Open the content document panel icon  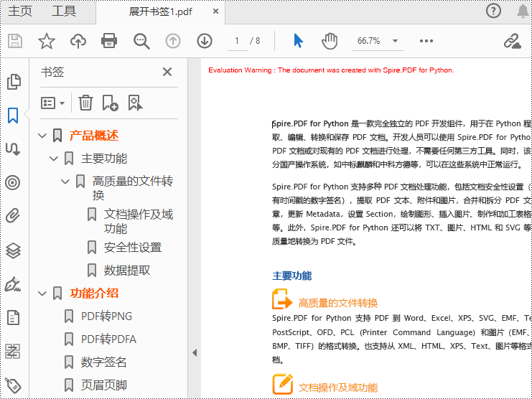(x=13, y=318)
